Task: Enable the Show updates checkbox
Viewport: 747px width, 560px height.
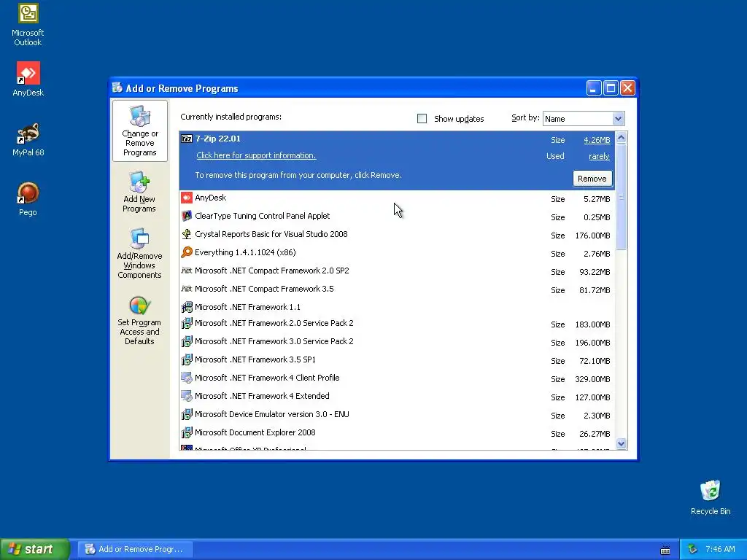Action: coord(422,119)
